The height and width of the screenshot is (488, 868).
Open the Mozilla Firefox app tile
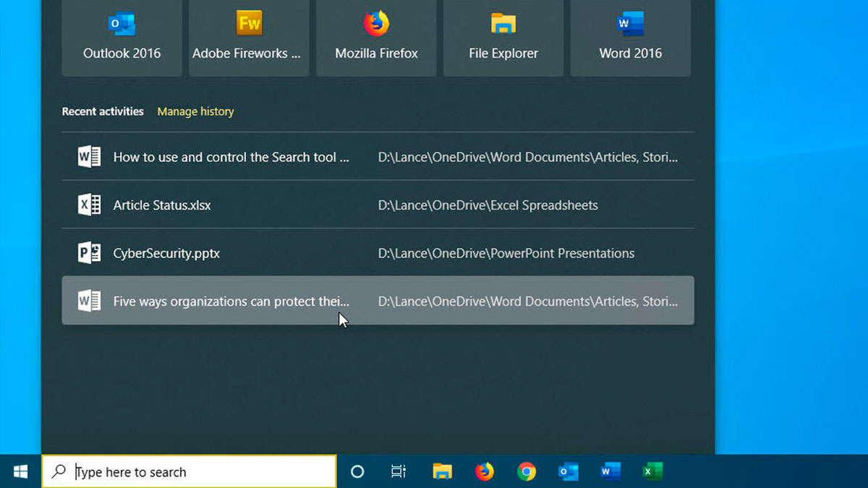tap(376, 38)
